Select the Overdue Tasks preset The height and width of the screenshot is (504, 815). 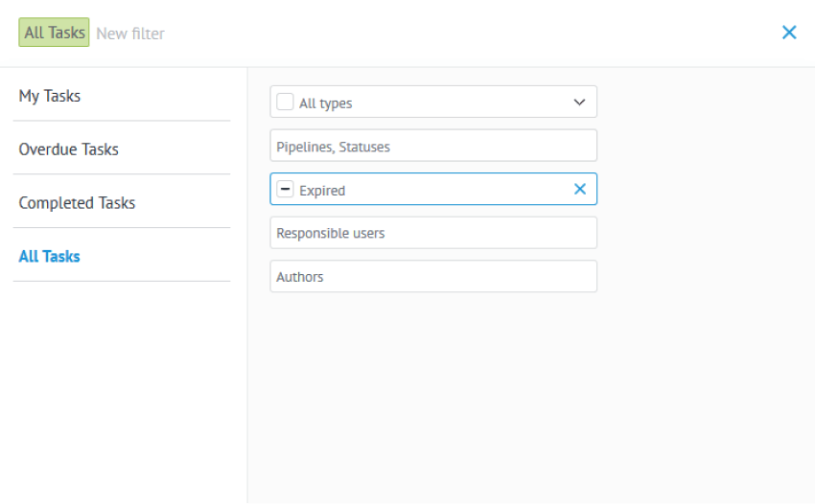coord(122,149)
